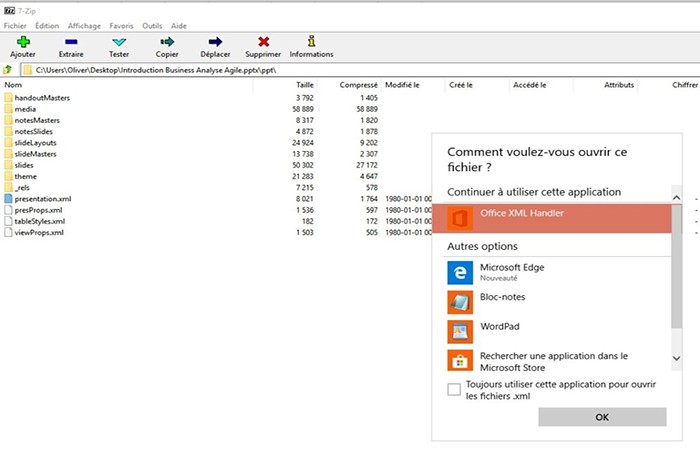Go up one folder with arrow icon

[8, 70]
